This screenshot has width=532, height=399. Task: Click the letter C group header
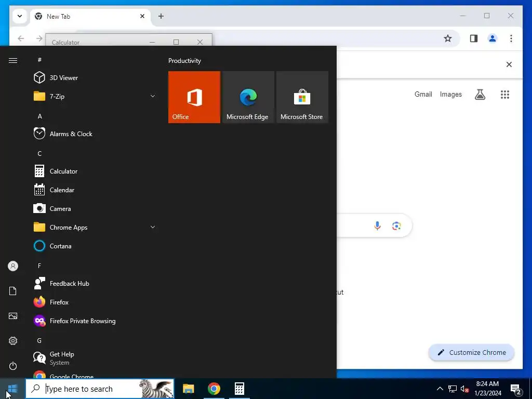39,153
